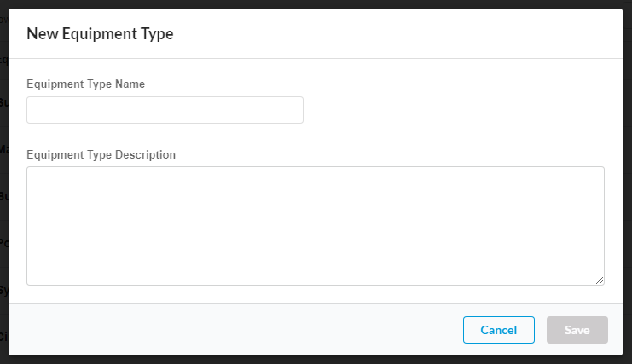The height and width of the screenshot is (364, 632).
Task: Click the dialog header heading text
Action: [100, 34]
